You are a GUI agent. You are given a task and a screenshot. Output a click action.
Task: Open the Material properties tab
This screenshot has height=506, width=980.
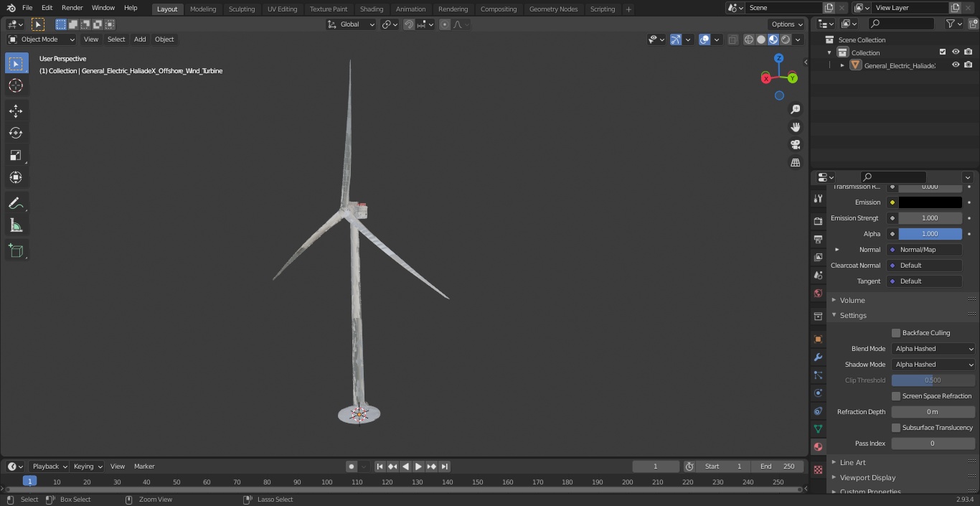818,446
